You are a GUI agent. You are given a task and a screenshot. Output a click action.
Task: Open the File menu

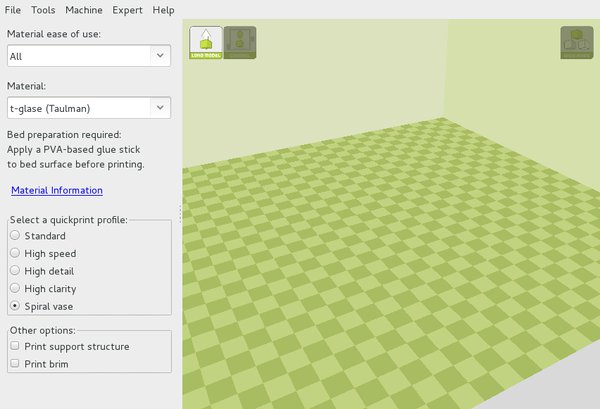(13, 10)
